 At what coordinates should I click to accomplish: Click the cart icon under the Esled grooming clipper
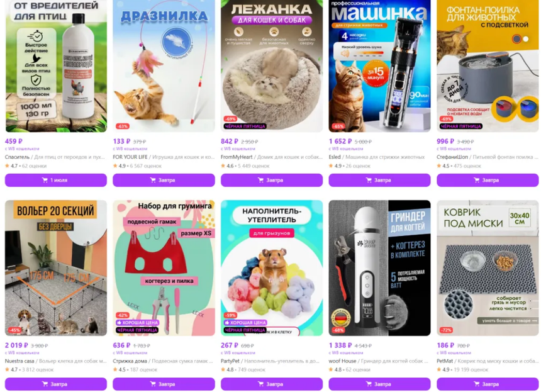click(369, 180)
